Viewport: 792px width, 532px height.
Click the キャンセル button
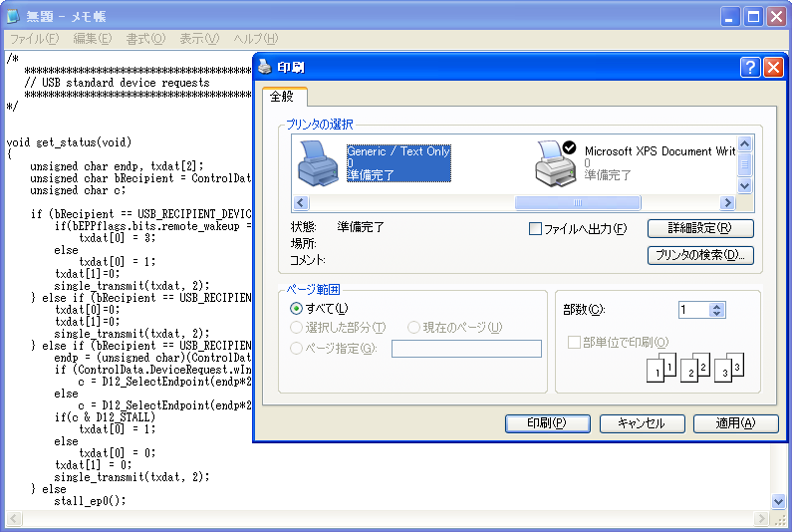point(642,423)
